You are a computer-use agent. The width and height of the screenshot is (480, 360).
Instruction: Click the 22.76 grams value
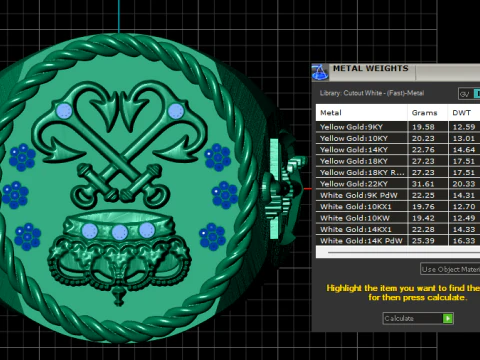tap(423, 150)
